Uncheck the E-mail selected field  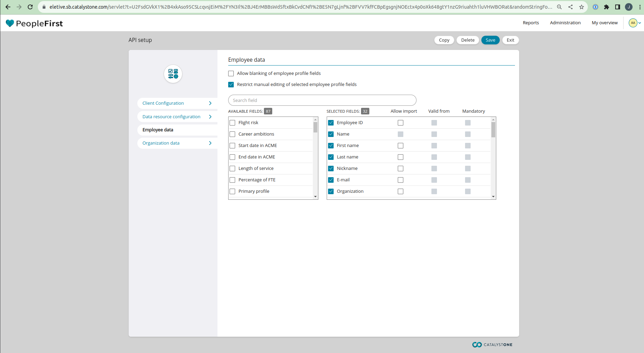(x=331, y=180)
